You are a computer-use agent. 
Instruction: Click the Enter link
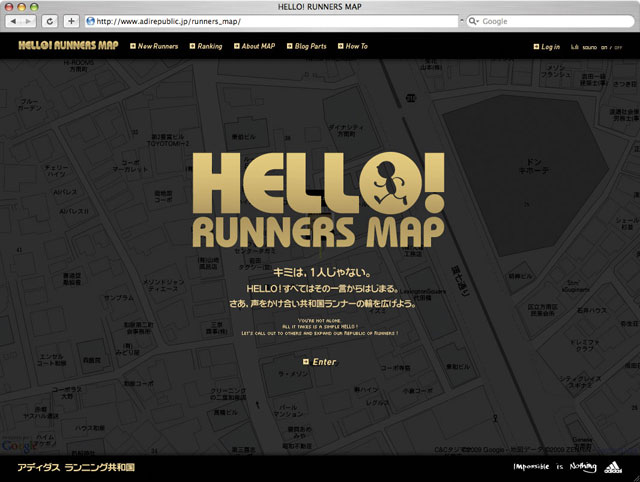coord(320,362)
